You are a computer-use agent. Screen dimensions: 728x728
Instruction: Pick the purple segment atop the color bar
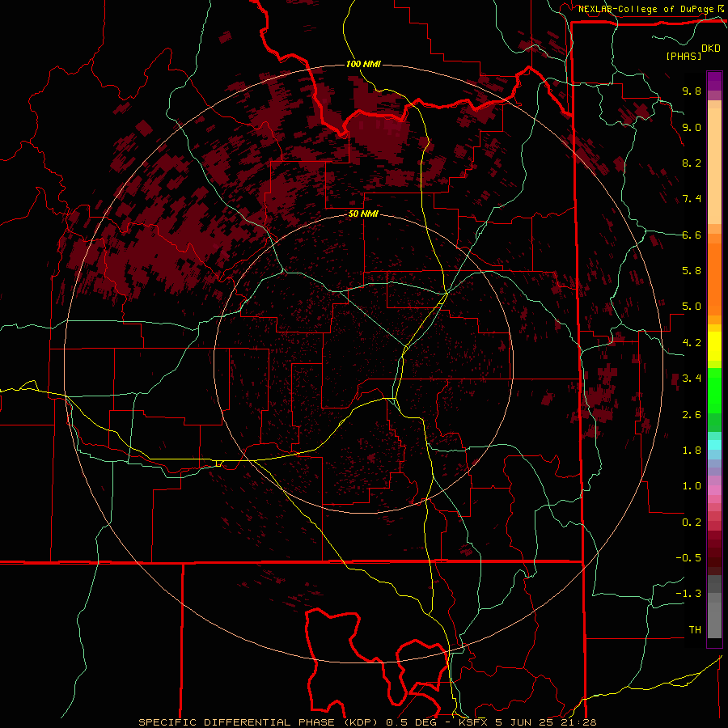(714, 81)
